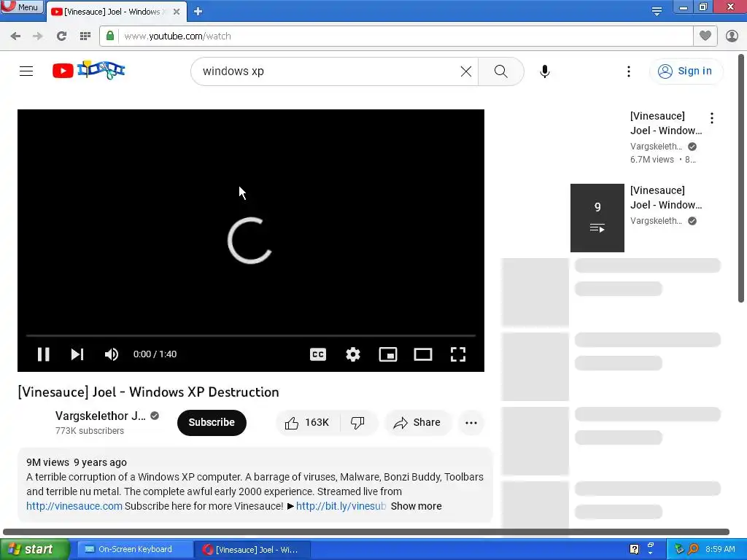Mute the video volume
Image resolution: width=747 pixels, height=560 pixels.
112,354
